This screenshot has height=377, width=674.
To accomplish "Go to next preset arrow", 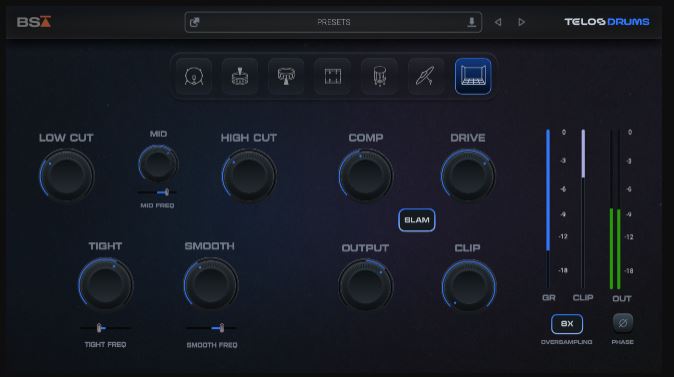I will coord(521,22).
